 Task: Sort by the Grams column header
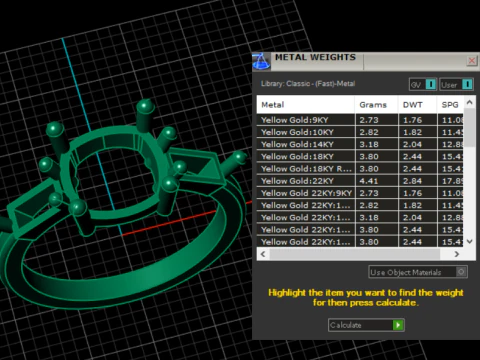coord(376,105)
